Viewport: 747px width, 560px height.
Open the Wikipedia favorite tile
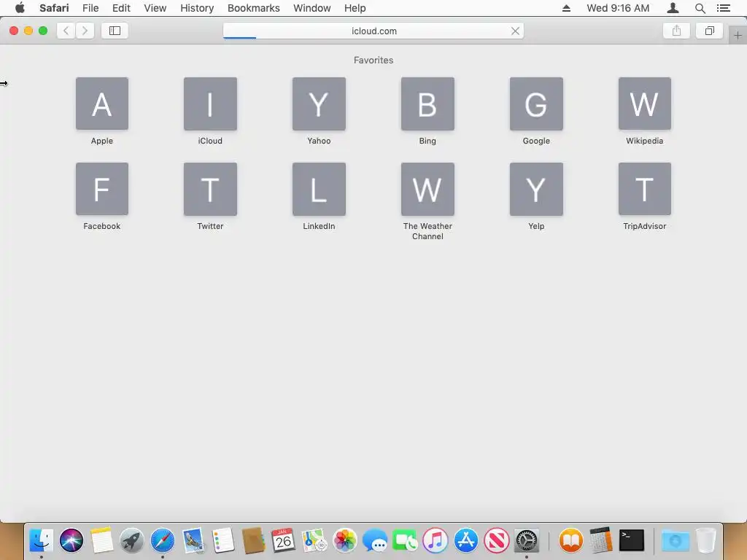[x=645, y=104]
